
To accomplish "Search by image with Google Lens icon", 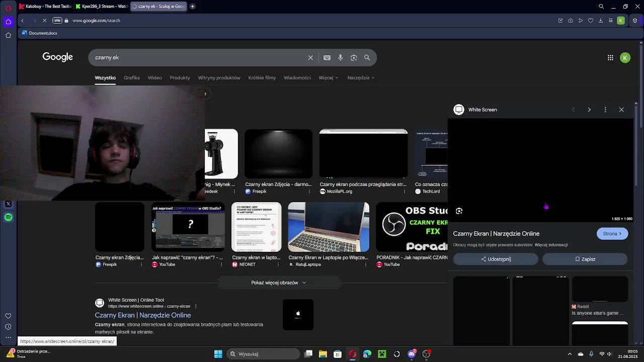I will pyautogui.click(x=354, y=57).
